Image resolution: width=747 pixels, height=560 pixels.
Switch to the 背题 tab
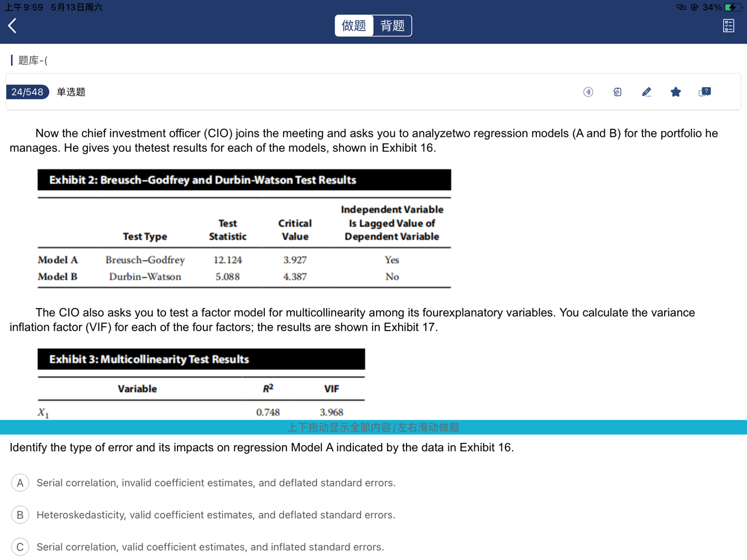tap(393, 25)
